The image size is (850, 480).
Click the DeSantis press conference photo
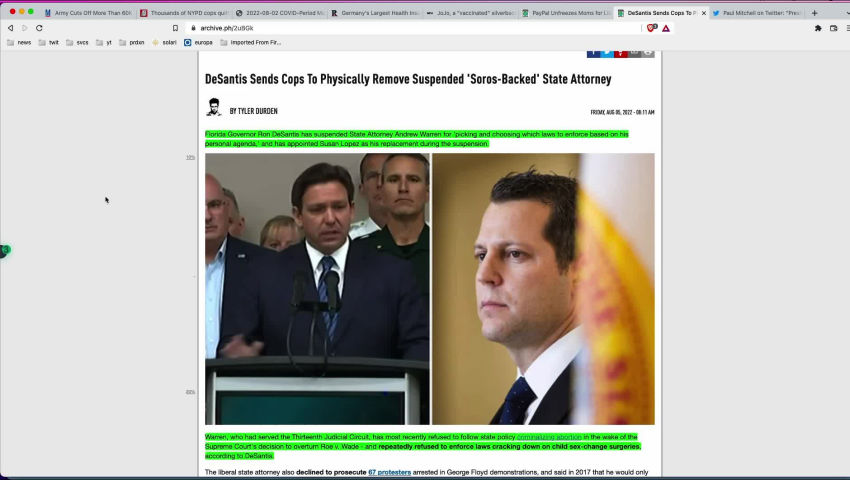(x=317, y=288)
